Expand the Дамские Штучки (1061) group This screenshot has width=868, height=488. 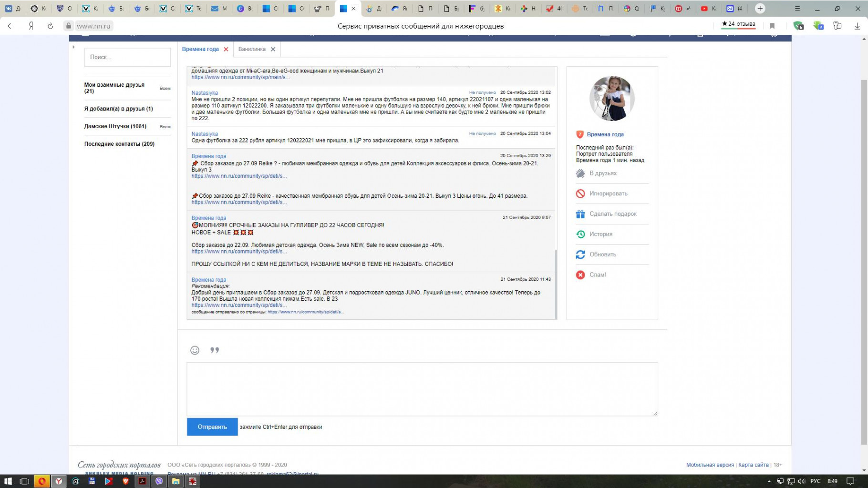pyautogui.click(x=115, y=126)
